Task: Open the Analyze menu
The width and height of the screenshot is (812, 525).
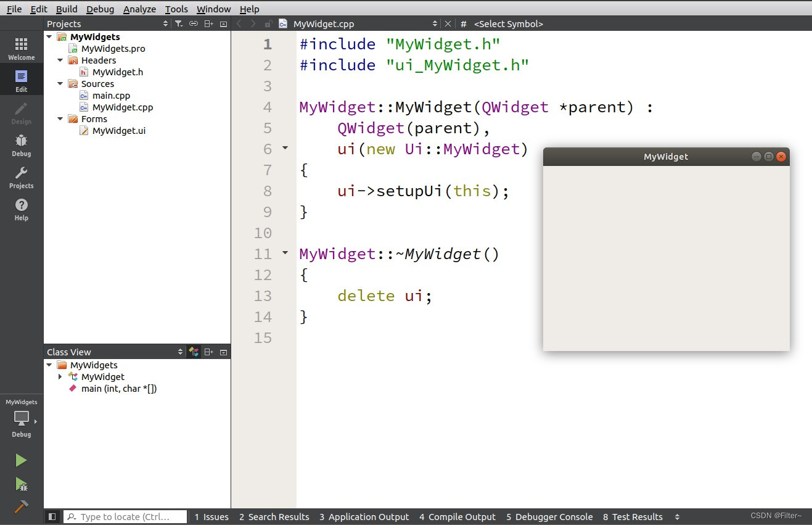Action: pyautogui.click(x=140, y=9)
